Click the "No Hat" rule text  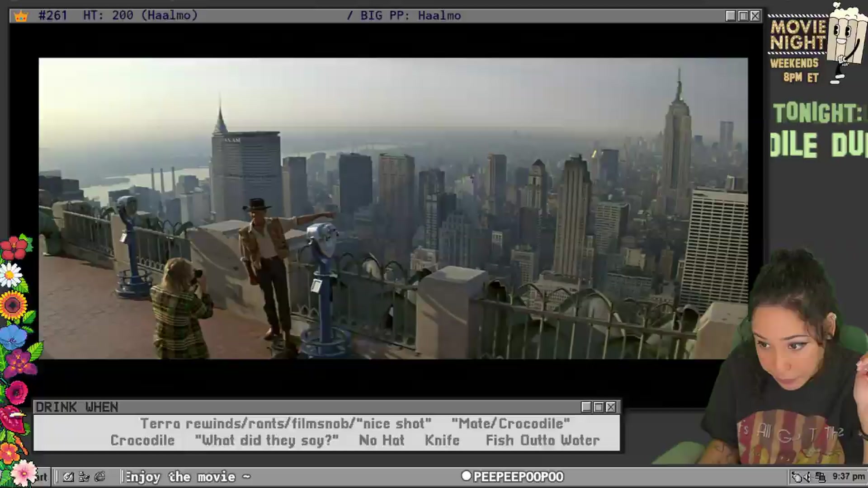[x=382, y=440]
